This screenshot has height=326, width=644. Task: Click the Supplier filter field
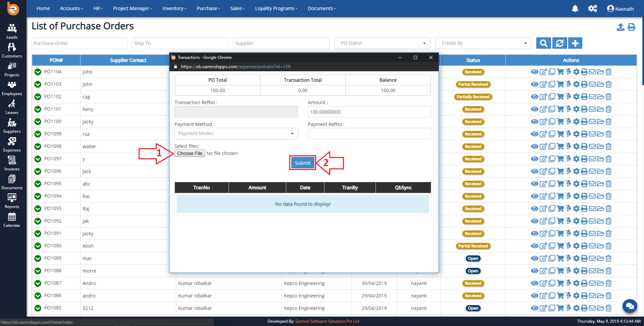281,43
